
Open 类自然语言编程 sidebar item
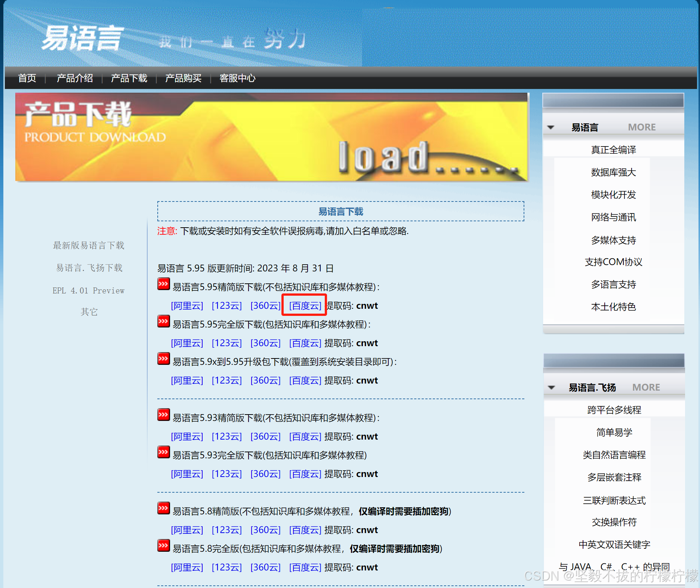pos(614,455)
